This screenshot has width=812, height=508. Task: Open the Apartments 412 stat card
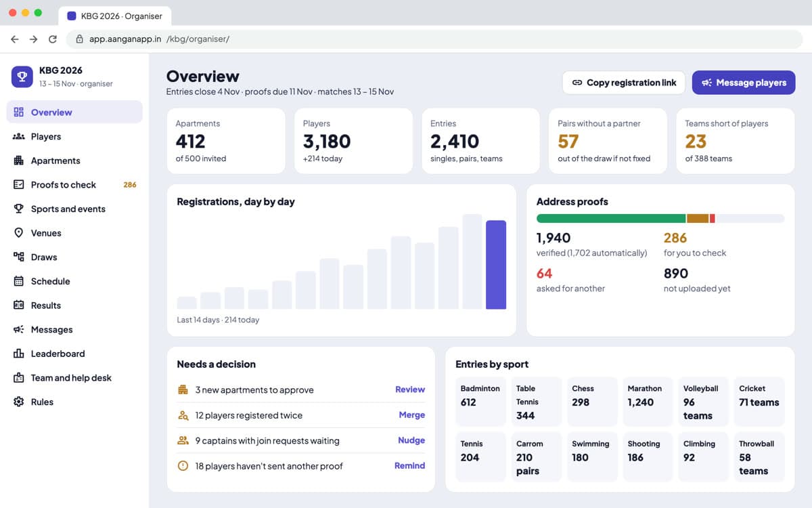pos(226,141)
